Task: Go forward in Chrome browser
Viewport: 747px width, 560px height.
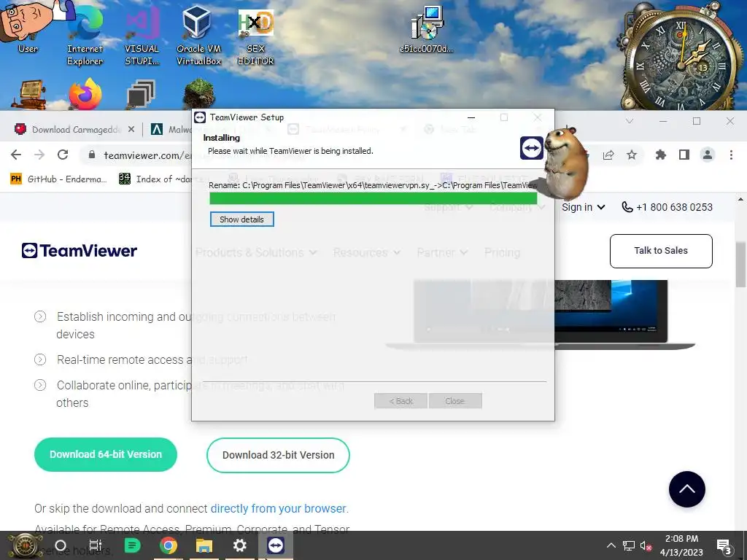Action: point(39,155)
